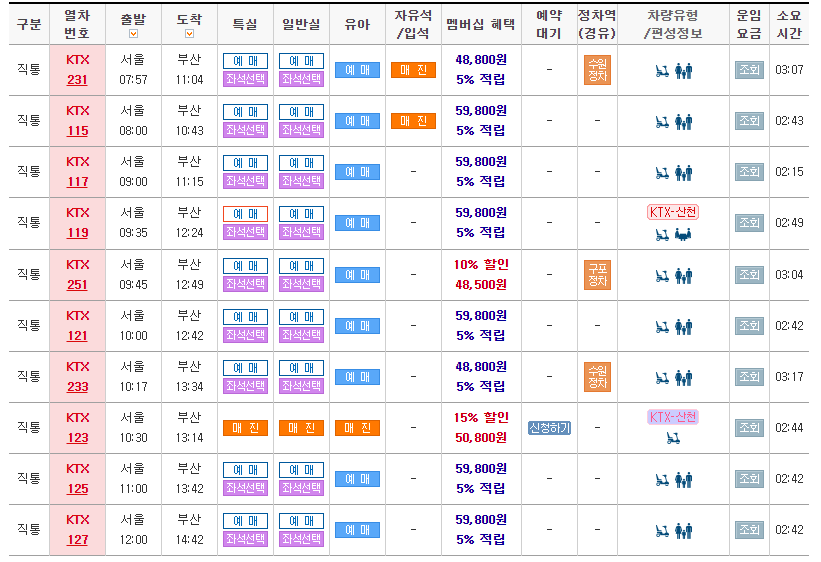Check fare inquiry for KTX 123

(749, 428)
